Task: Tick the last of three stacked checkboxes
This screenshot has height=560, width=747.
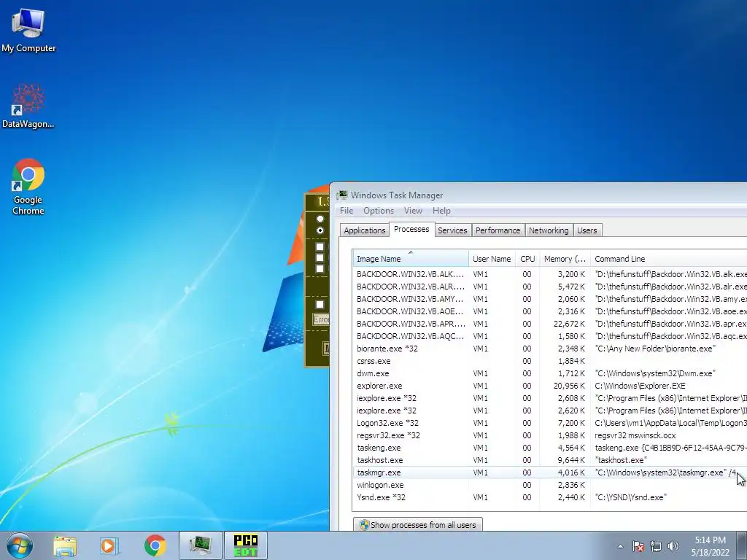Action: point(320,268)
